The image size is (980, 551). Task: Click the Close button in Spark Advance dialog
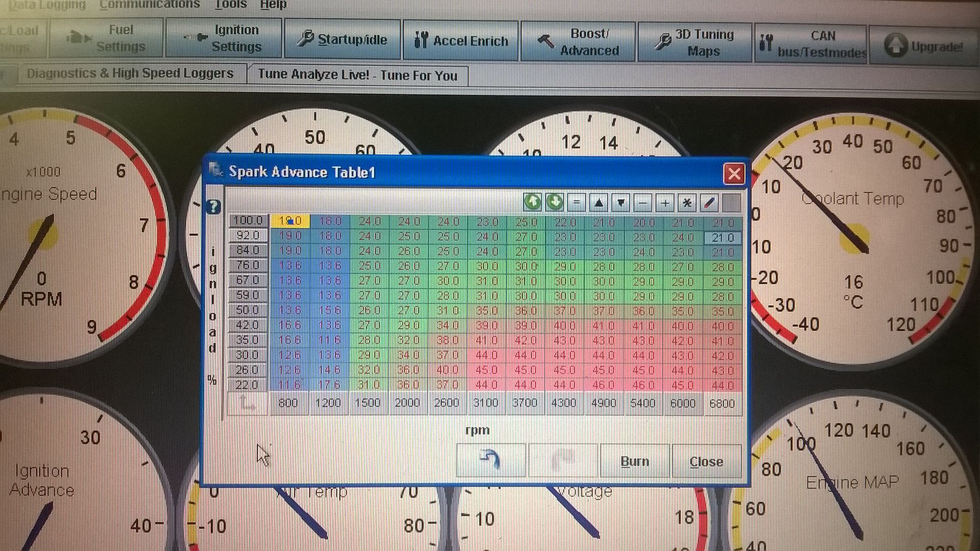tap(706, 462)
